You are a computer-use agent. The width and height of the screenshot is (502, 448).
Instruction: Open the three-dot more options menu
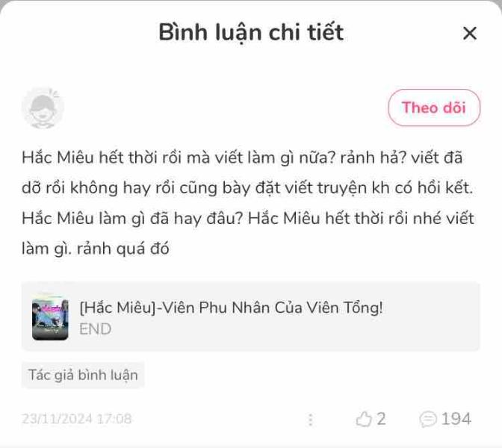point(310,420)
